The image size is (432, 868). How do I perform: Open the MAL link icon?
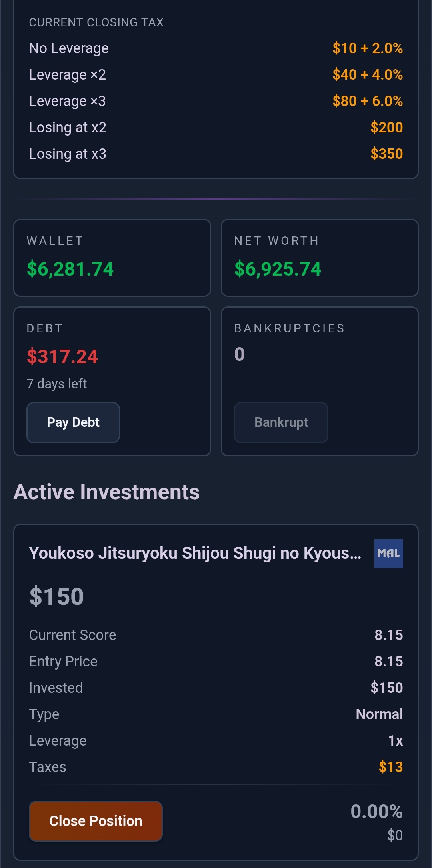(x=388, y=553)
